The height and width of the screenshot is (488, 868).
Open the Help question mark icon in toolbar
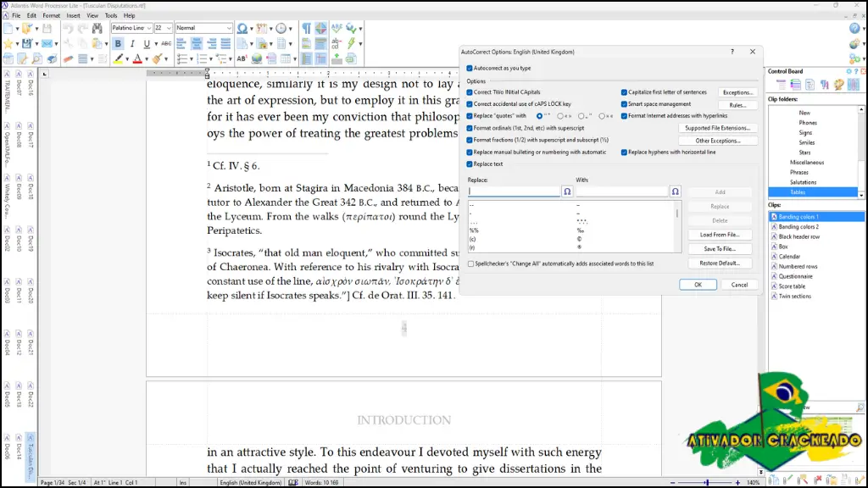coord(854,28)
